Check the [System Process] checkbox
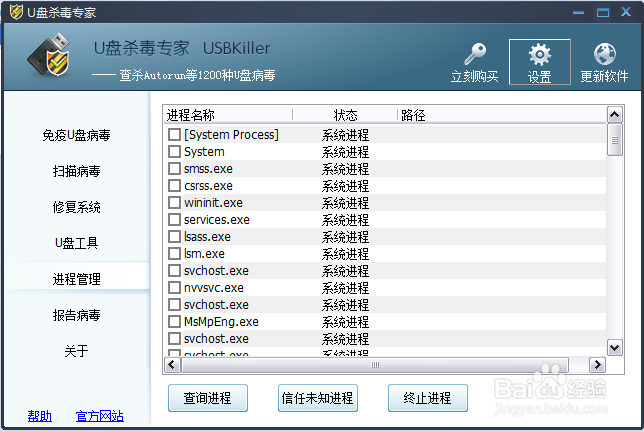Viewport: 644px width, 432px height. point(175,134)
